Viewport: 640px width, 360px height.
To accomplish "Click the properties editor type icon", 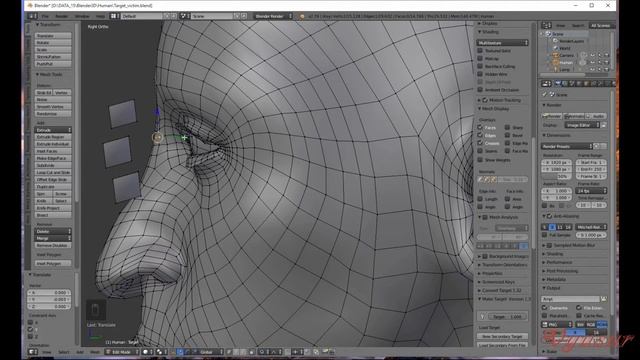I will (x=546, y=83).
